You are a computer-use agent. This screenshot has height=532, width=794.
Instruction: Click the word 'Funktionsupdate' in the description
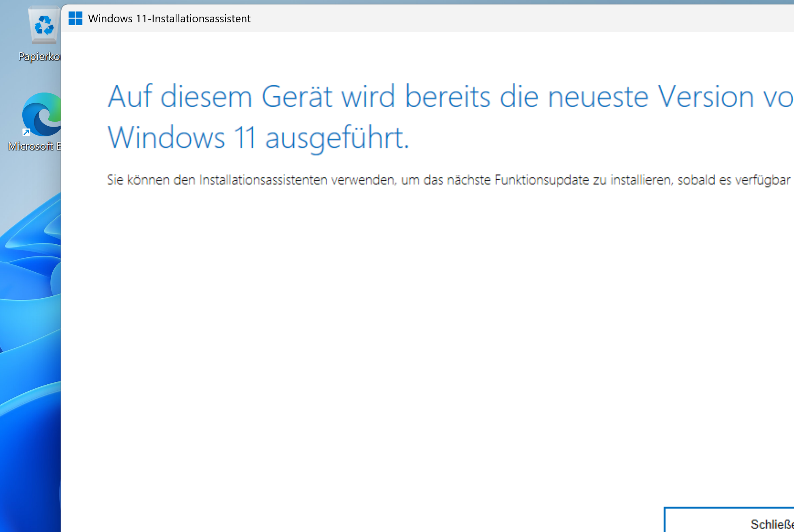542,180
